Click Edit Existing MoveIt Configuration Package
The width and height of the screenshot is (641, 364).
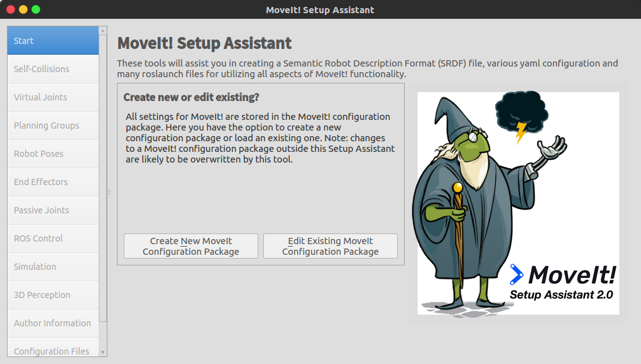(331, 246)
